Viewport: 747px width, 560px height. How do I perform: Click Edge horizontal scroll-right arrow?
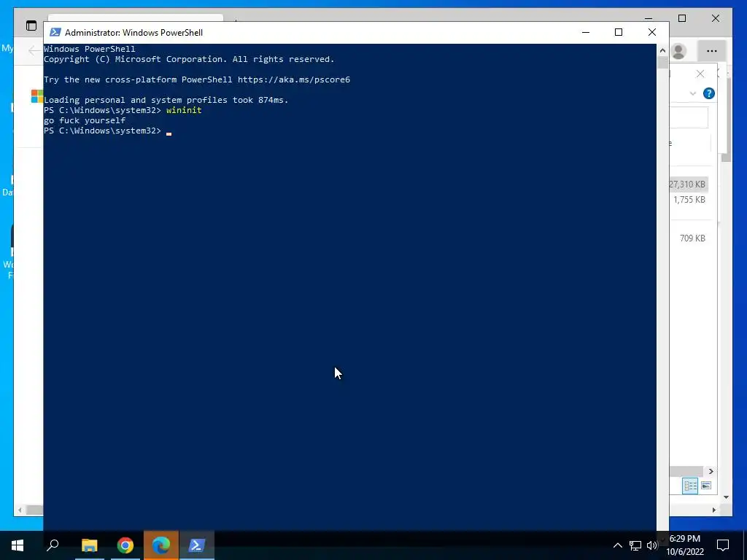point(713,510)
